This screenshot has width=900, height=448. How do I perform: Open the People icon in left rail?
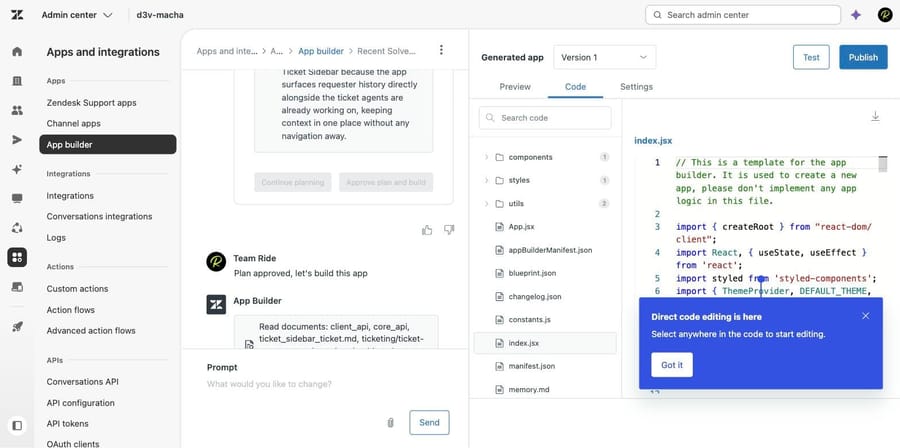(17, 110)
